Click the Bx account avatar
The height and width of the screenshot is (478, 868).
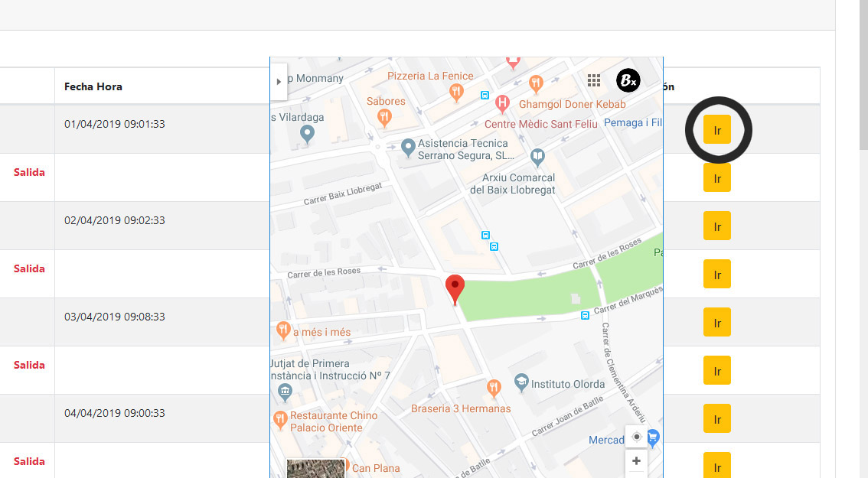[x=628, y=80]
